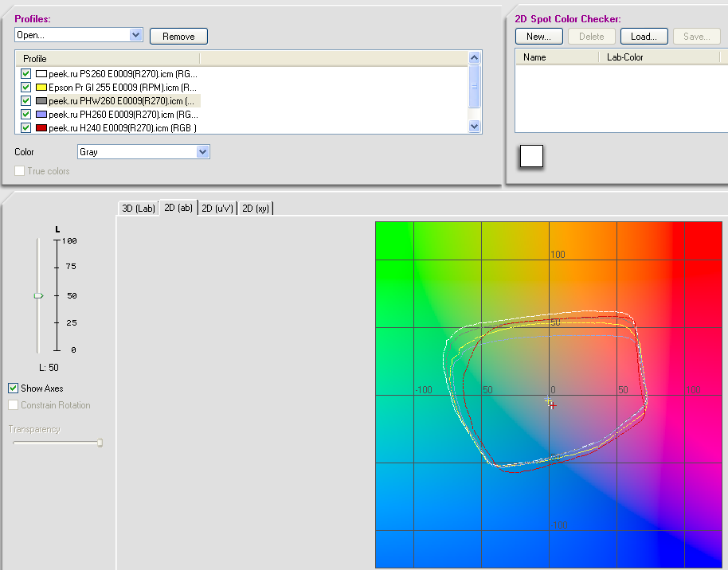Select peek.ru PS260 E0009(R270).icm row text
Viewport: 728px width, 570px height.
click(123, 74)
